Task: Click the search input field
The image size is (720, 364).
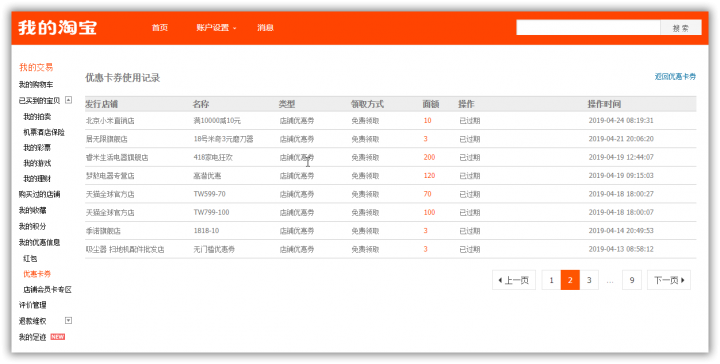Action: coord(588,28)
